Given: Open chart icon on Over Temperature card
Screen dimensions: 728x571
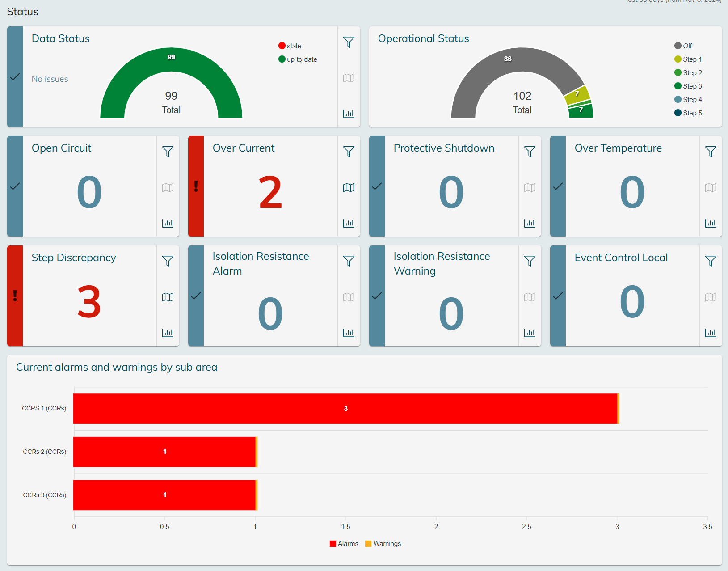Looking at the screenshot, I should click(711, 223).
